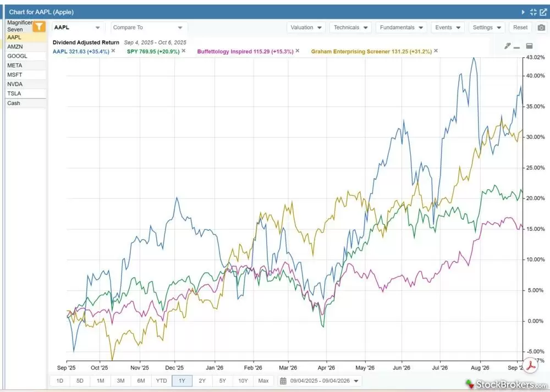Screen dimensions: 550x392
Task: Select the 1D time range
Action: [x=59, y=381]
